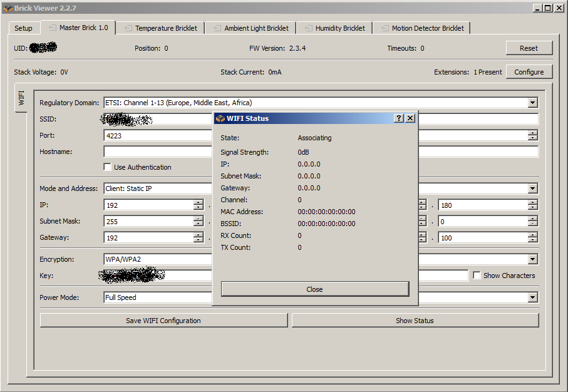Viewport: 568px width, 392px height.
Task: Click undock icon on Motion Detector Bricklet tab
Action: tap(385, 28)
